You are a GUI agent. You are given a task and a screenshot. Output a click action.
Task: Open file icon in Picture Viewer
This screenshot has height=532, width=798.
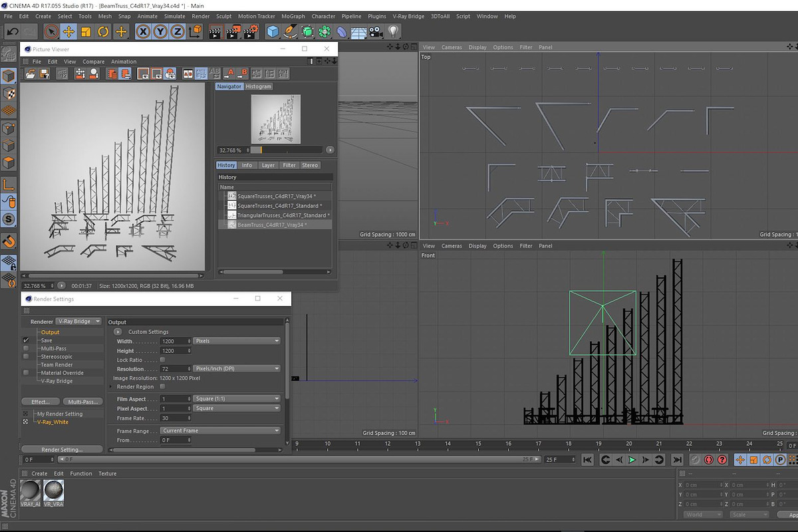click(x=31, y=74)
